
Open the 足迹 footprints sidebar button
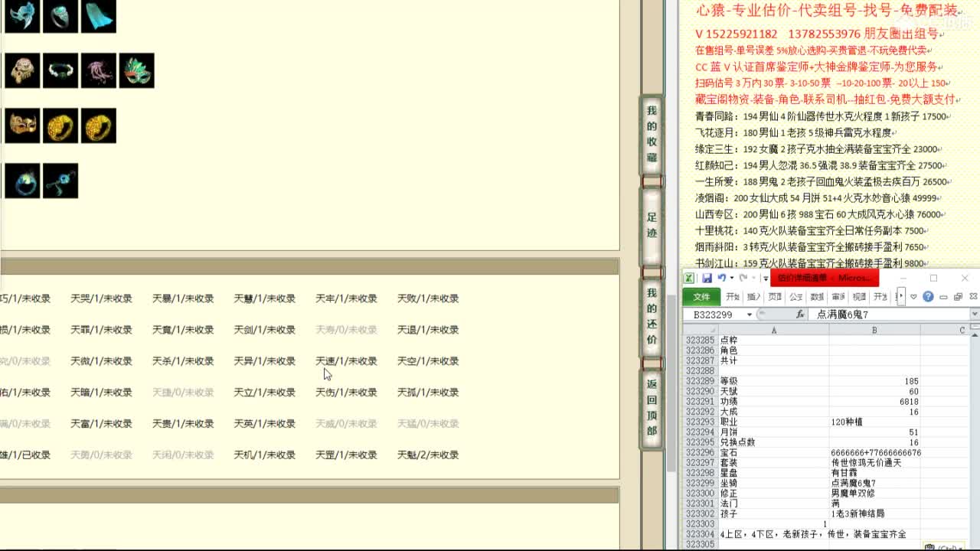652,226
